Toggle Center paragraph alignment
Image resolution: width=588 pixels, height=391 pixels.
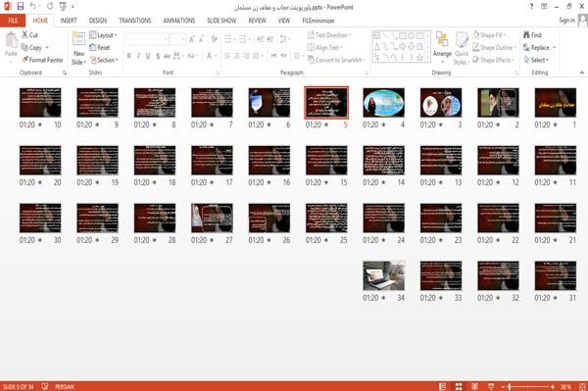pyautogui.click(x=236, y=56)
